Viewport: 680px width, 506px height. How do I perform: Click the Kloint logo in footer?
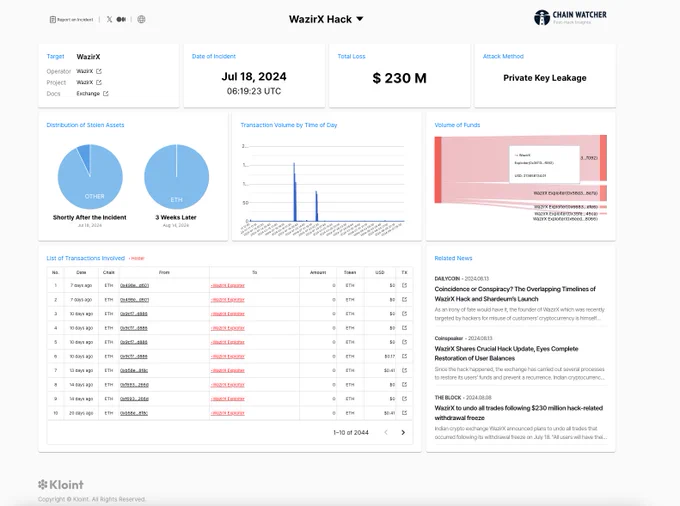[x=61, y=484]
